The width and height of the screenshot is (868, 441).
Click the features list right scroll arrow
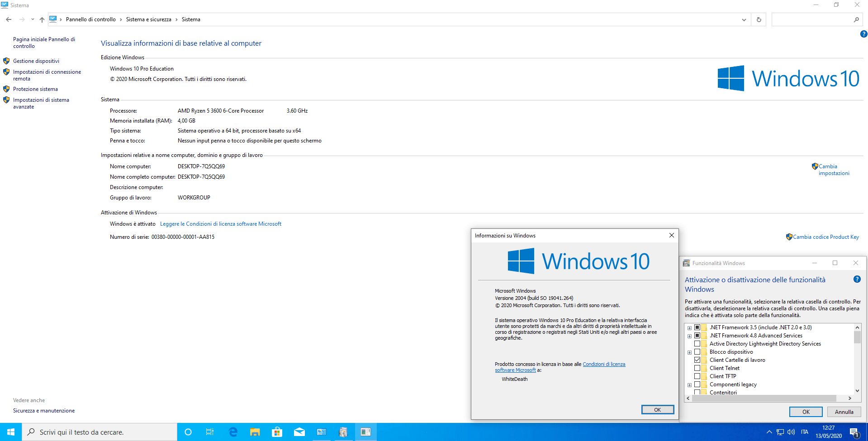click(x=850, y=398)
